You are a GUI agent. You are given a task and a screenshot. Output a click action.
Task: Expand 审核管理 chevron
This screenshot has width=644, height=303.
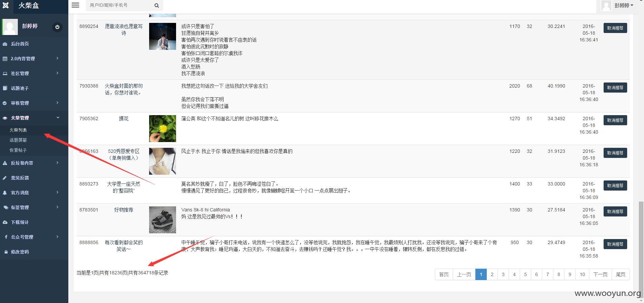point(58,103)
